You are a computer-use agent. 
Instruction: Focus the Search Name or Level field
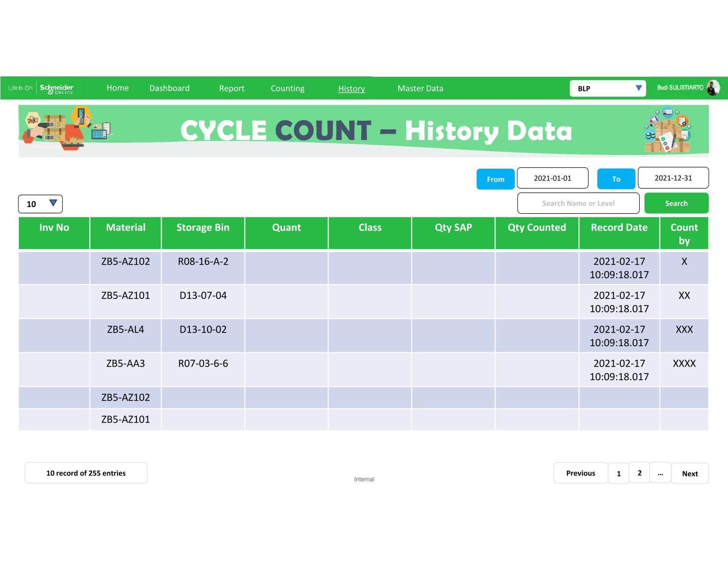(x=578, y=203)
